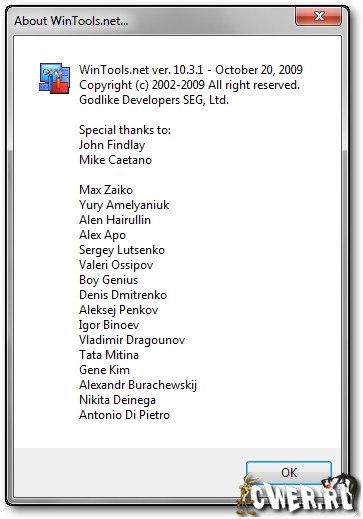Click the name Gene Kim

pyautogui.click(x=104, y=370)
